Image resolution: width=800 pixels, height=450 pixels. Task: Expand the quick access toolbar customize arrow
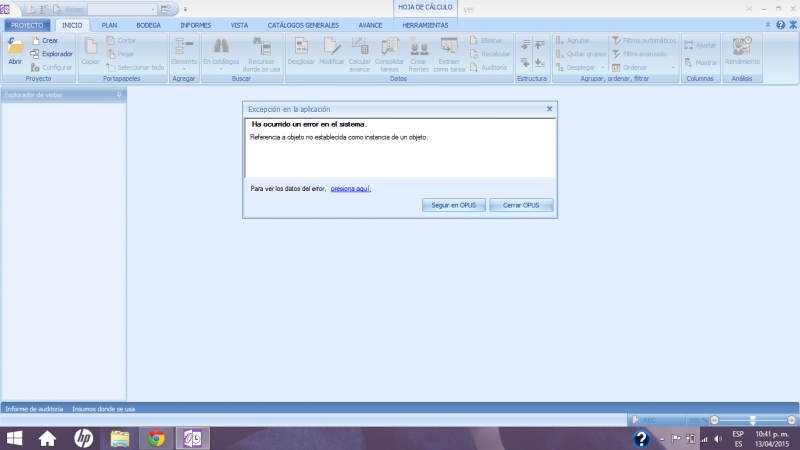185,9
